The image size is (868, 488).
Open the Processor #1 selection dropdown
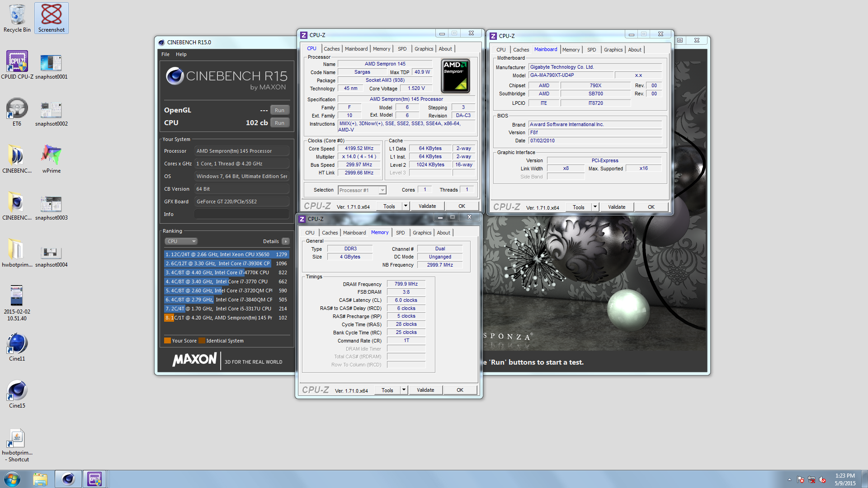click(x=362, y=190)
